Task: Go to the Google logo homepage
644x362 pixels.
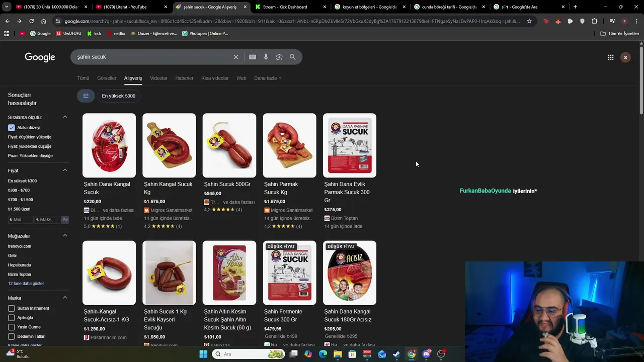Action: 40,57
